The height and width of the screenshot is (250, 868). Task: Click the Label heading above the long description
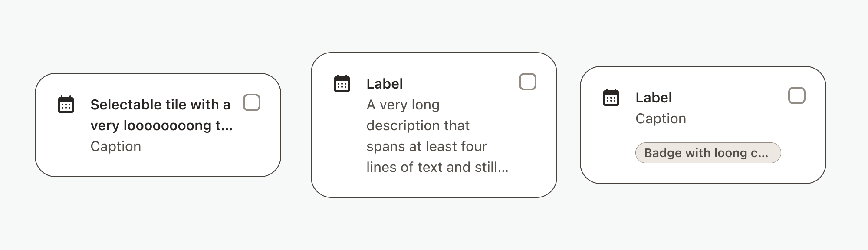tap(385, 84)
